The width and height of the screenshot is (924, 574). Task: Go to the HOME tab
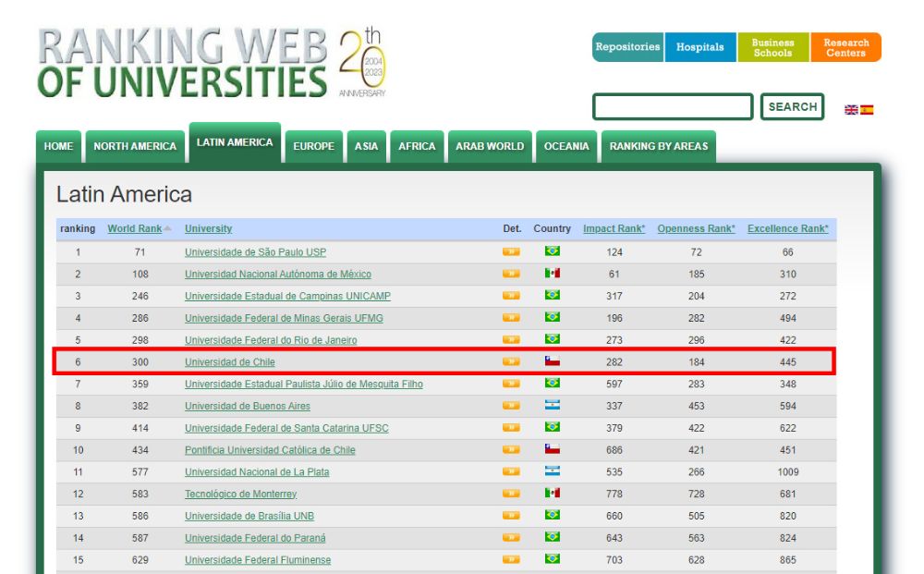point(58,145)
